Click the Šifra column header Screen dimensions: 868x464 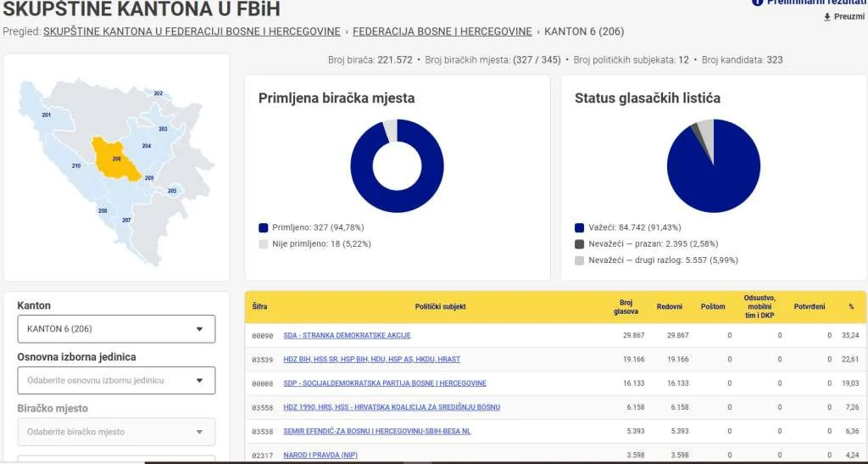(x=259, y=306)
